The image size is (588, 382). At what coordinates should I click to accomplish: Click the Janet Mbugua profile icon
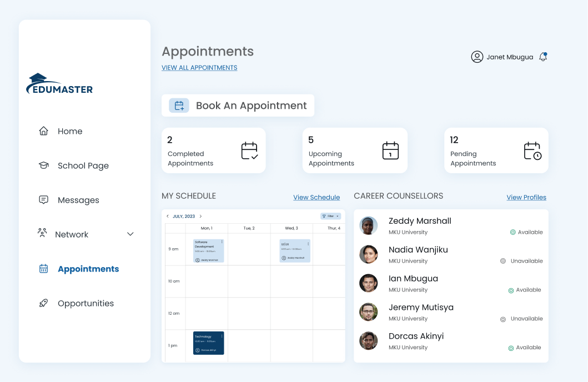click(x=478, y=56)
